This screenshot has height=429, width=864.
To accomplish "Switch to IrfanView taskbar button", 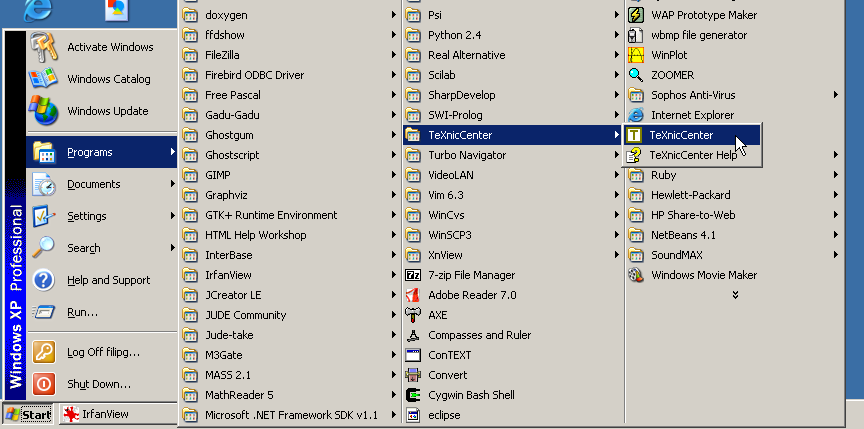I will coord(118,414).
